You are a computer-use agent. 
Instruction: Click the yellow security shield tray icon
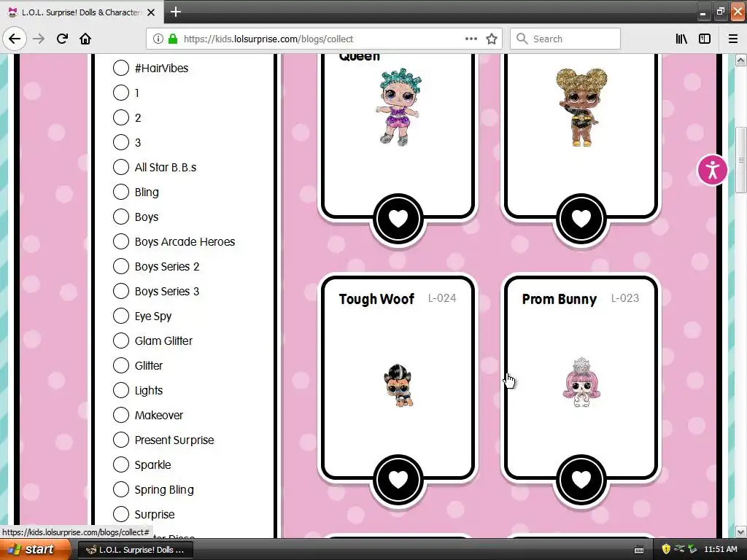click(666, 550)
